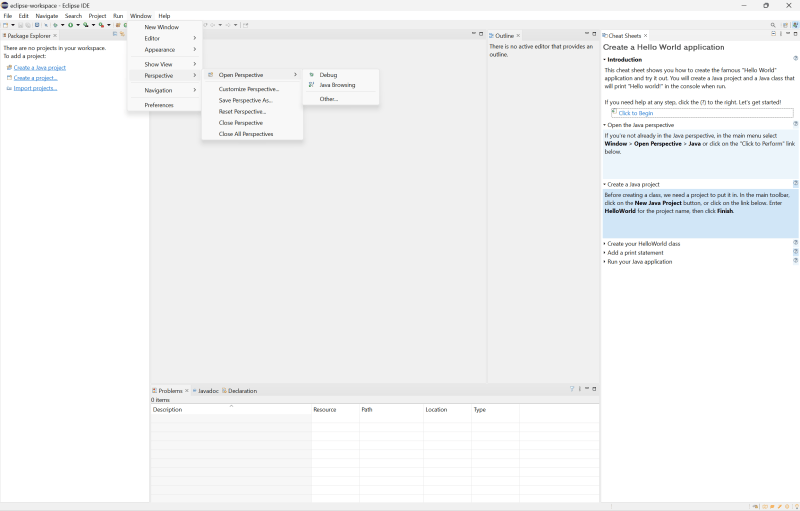Open the dropdown arrow next to Run icon
The width and height of the screenshot is (800, 511).
tap(78, 25)
